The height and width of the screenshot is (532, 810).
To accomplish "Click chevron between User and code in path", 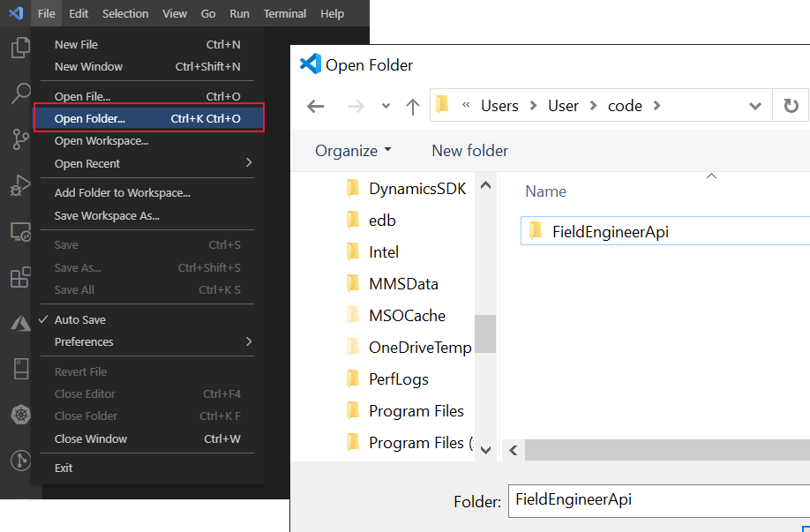I will 593,106.
